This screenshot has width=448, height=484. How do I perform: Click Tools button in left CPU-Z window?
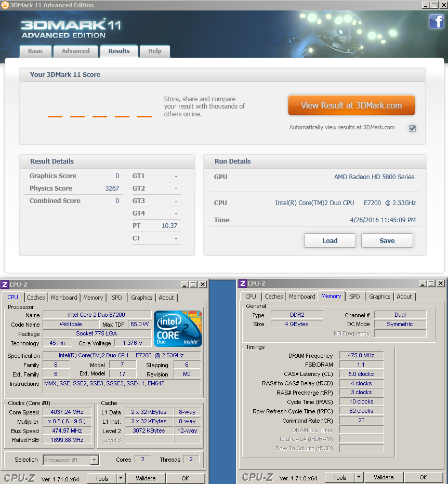102,478
